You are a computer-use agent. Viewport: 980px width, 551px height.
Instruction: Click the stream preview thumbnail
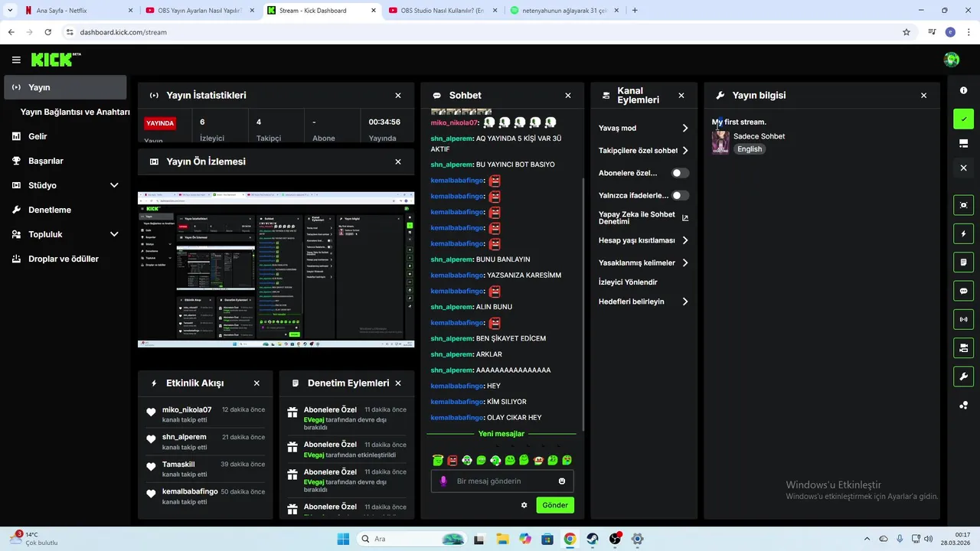coord(276,269)
